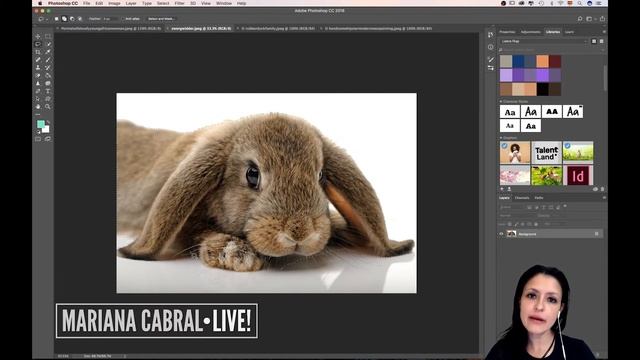Select the Blur tool
The height and width of the screenshot is (360, 640).
coord(38,83)
